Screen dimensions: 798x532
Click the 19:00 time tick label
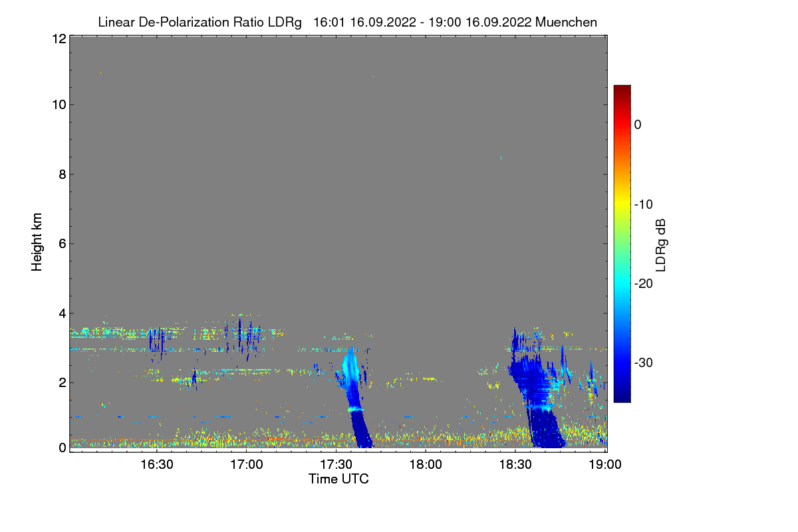(x=604, y=465)
